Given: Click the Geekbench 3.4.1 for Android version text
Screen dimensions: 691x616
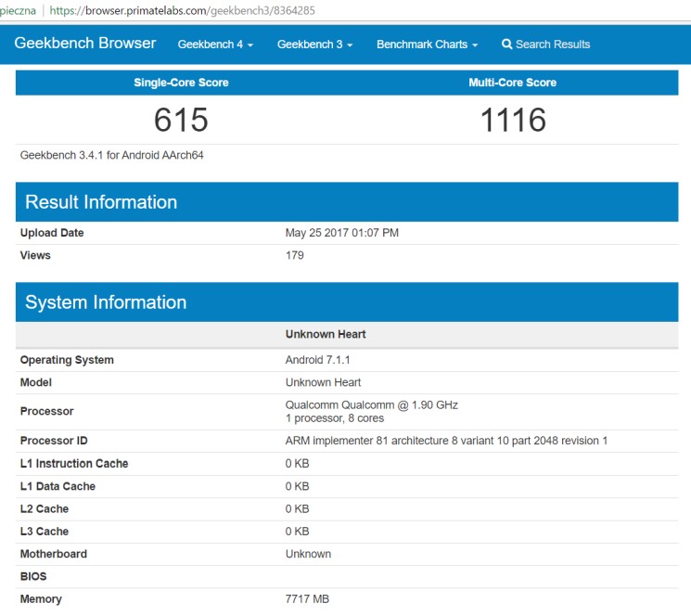Looking at the screenshot, I should pyautogui.click(x=112, y=156).
